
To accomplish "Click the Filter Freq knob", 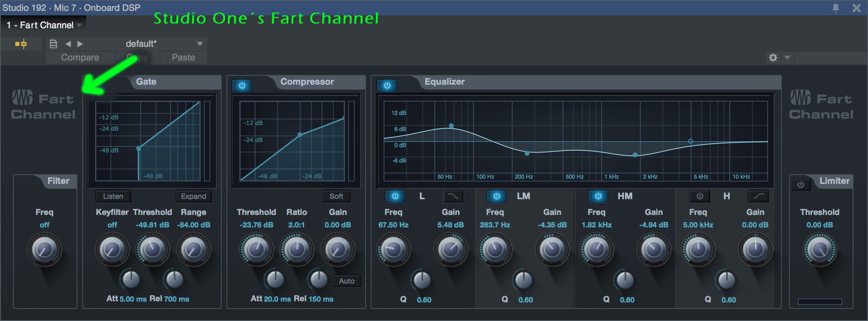I will click(44, 250).
